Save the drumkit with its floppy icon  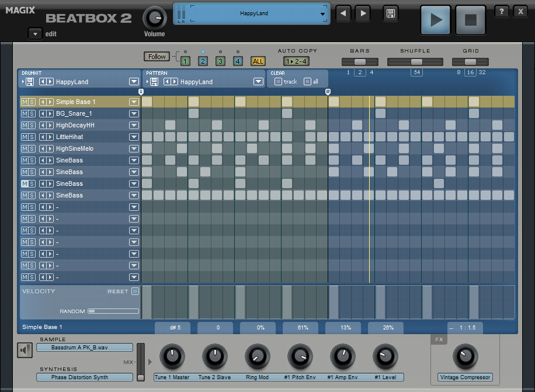coord(30,82)
